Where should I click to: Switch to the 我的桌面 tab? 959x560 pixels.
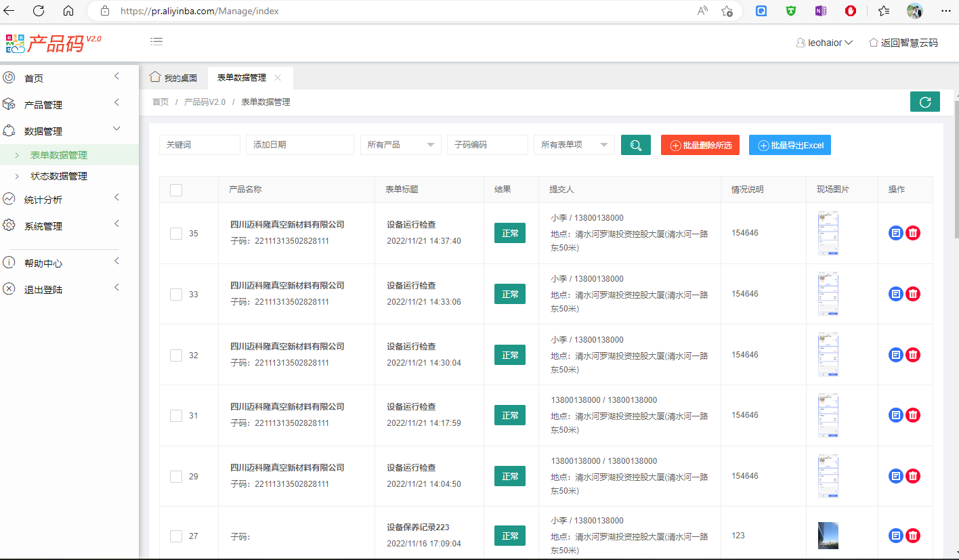point(174,78)
